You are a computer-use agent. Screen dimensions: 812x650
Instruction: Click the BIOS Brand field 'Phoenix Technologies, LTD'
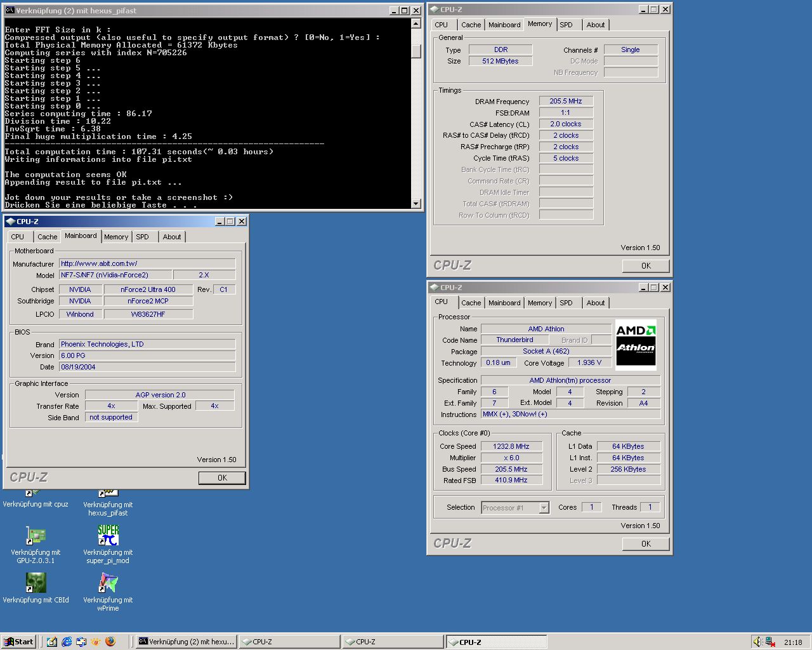(147, 344)
